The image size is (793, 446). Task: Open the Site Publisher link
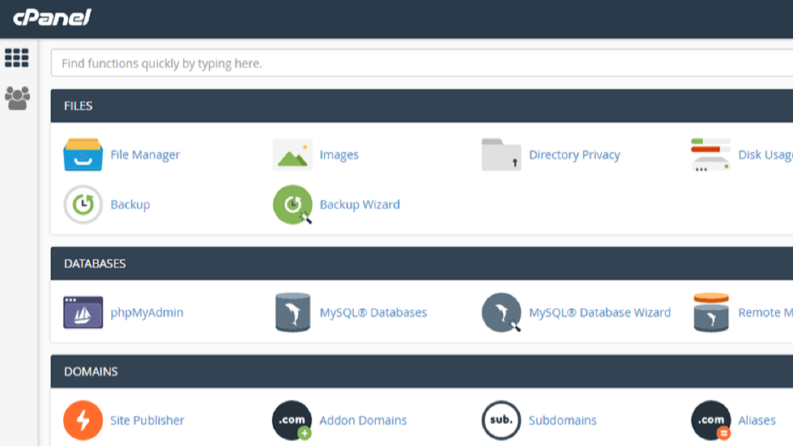[147, 420]
